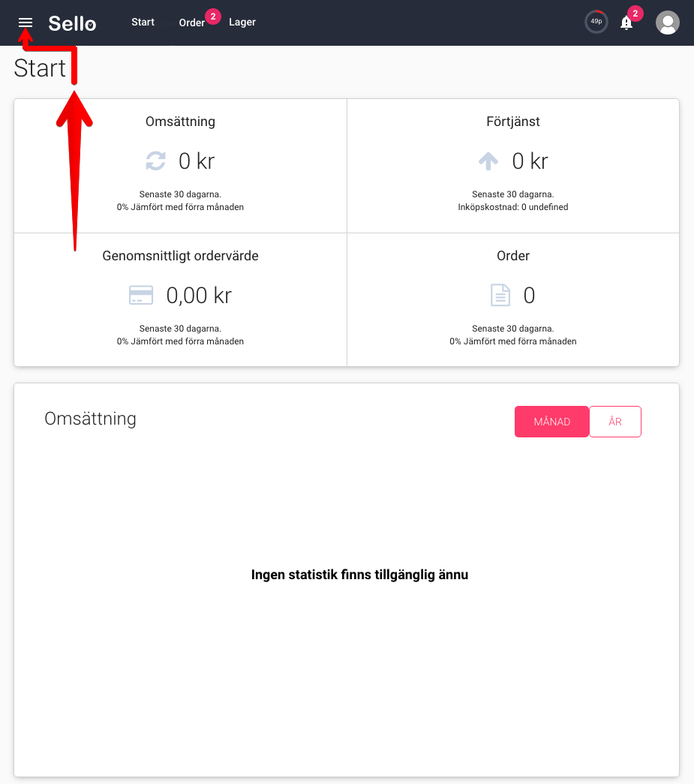Click the Sello logo
This screenshot has width=694, height=784.
[72, 23]
